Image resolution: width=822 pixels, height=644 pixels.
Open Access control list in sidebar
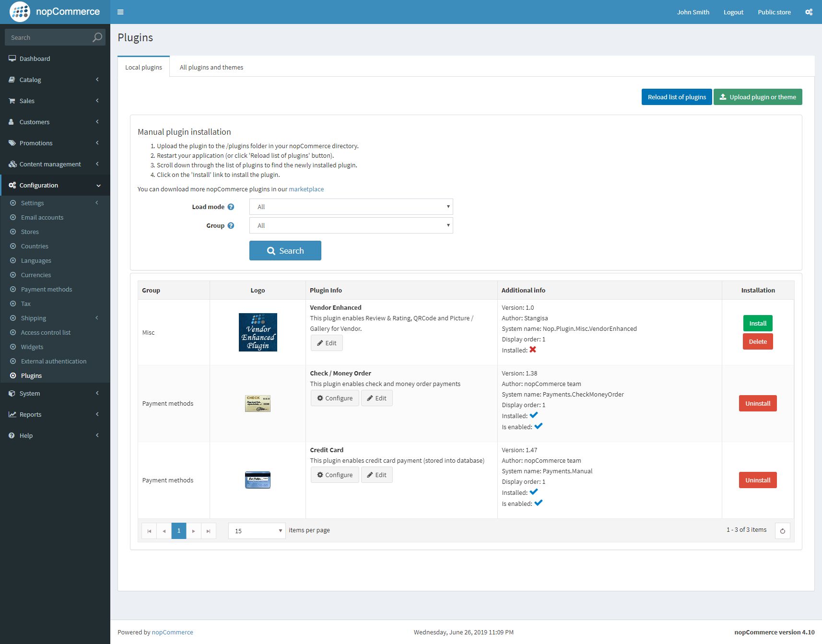click(55, 332)
